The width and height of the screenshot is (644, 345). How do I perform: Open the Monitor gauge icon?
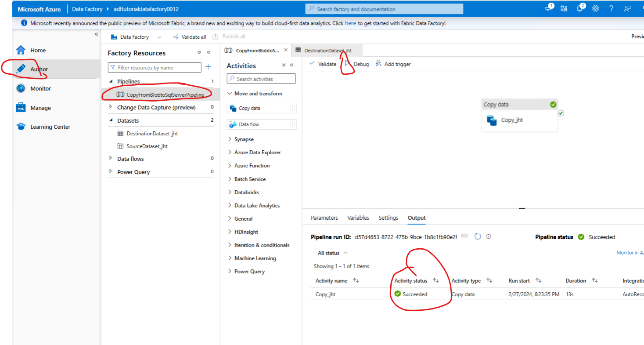point(21,88)
